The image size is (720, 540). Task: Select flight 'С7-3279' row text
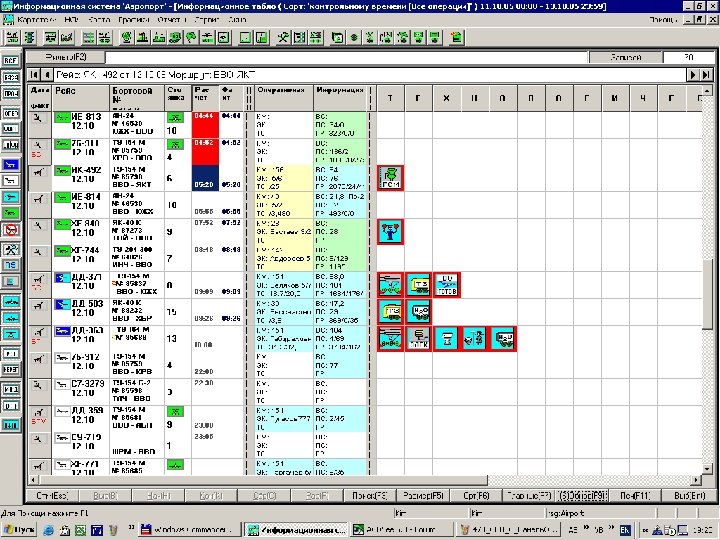tap(88, 383)
